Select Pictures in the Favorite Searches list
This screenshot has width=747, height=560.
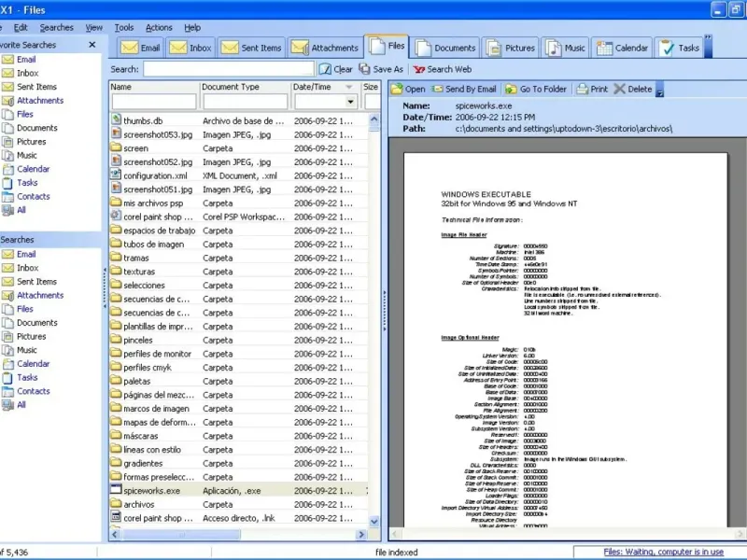point(32,142)
